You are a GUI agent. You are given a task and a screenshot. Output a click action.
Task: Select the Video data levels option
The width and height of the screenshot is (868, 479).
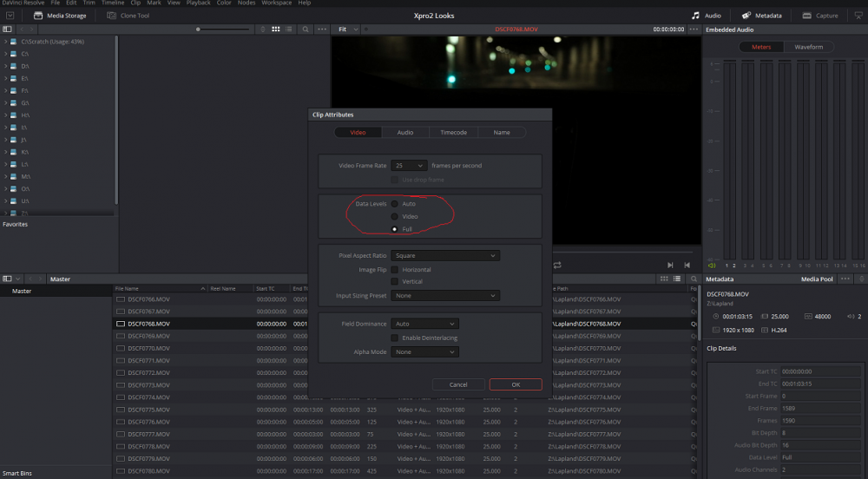click(x=395, y=216)
